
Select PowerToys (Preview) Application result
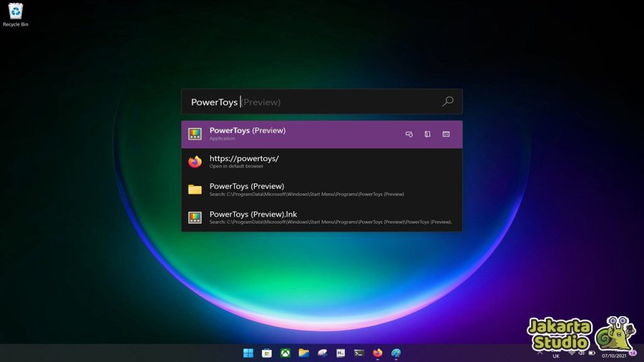(321, 134)
